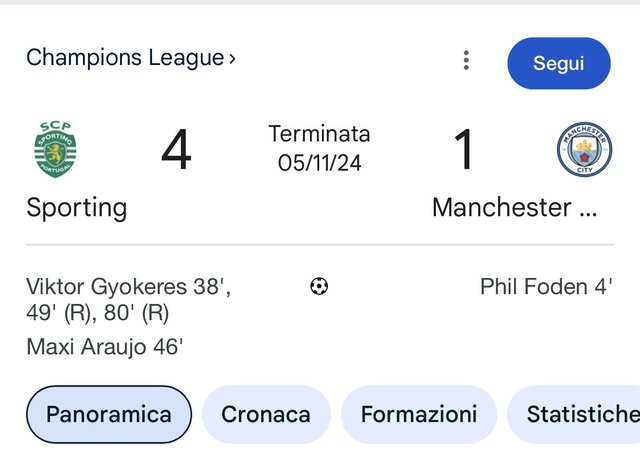
Task: Click the Manchester City crest logo
Action: pyautogui.click(x=584, y=150)
